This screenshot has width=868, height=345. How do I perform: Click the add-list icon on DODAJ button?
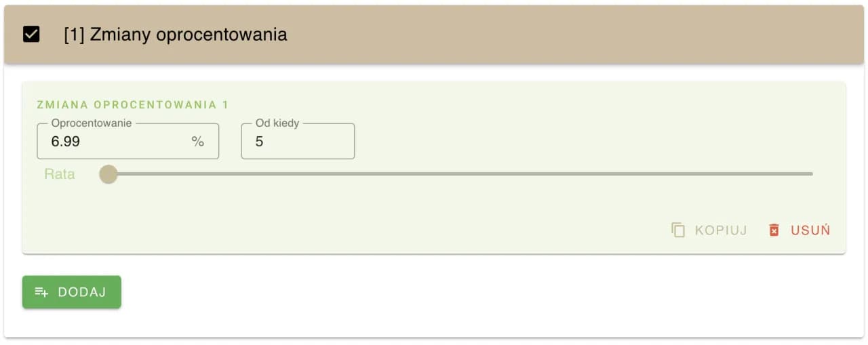pos(41,292)
